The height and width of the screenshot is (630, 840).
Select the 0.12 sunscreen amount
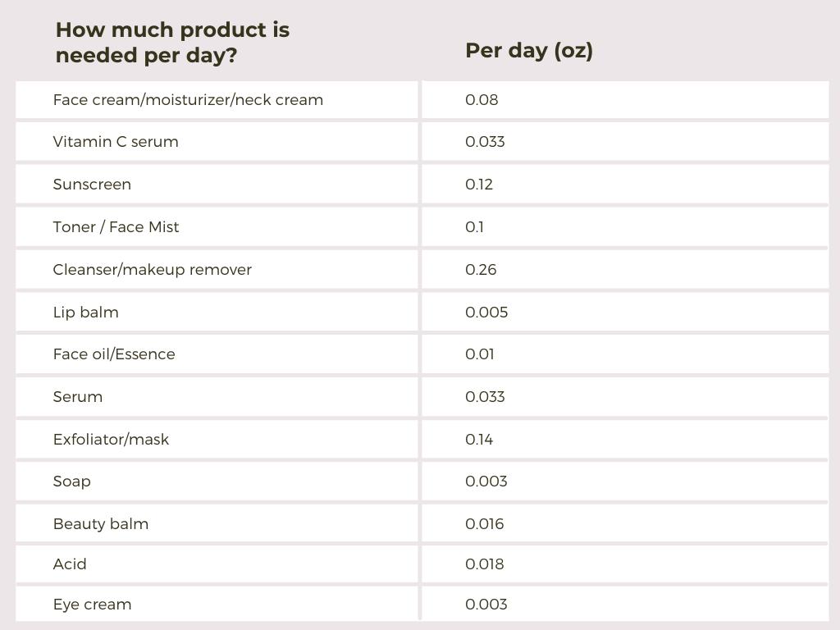(x=479, y=185)
